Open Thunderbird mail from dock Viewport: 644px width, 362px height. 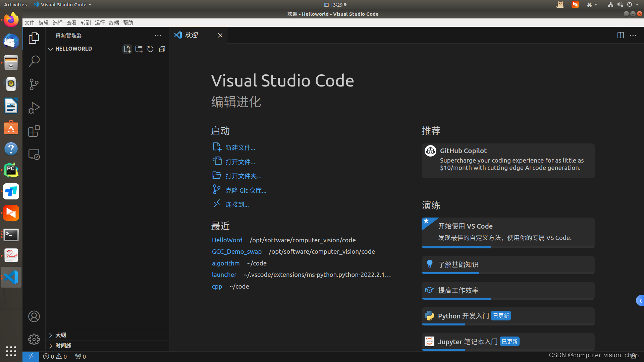[x=11, y=41]
